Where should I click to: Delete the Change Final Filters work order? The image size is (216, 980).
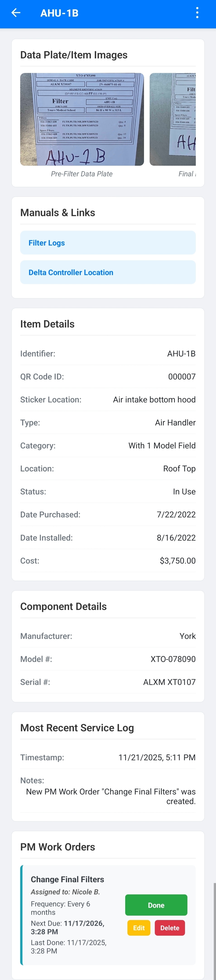click(170, 928)
